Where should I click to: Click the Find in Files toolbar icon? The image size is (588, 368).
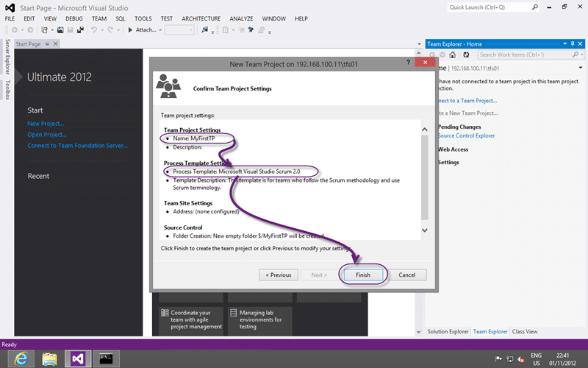204,30
